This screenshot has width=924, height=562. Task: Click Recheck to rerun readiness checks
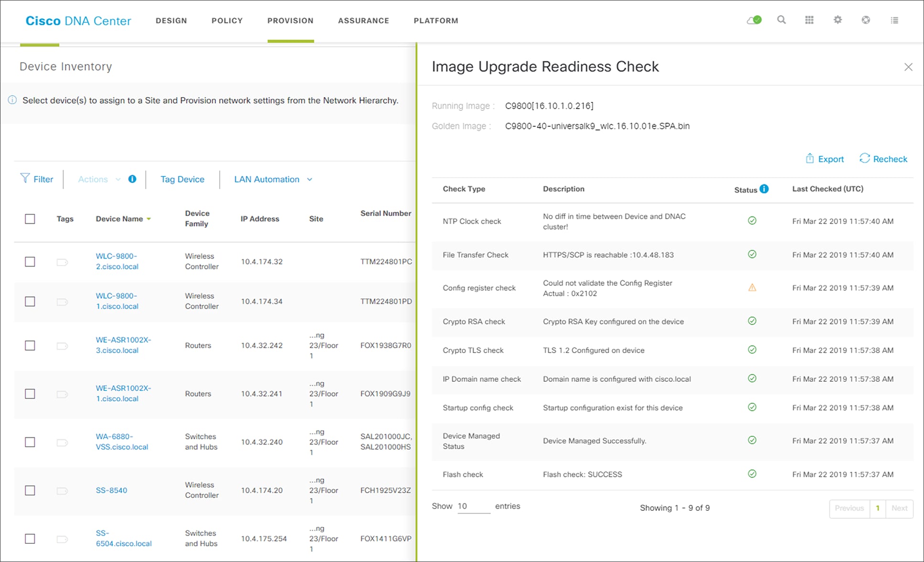pos(883,159)
